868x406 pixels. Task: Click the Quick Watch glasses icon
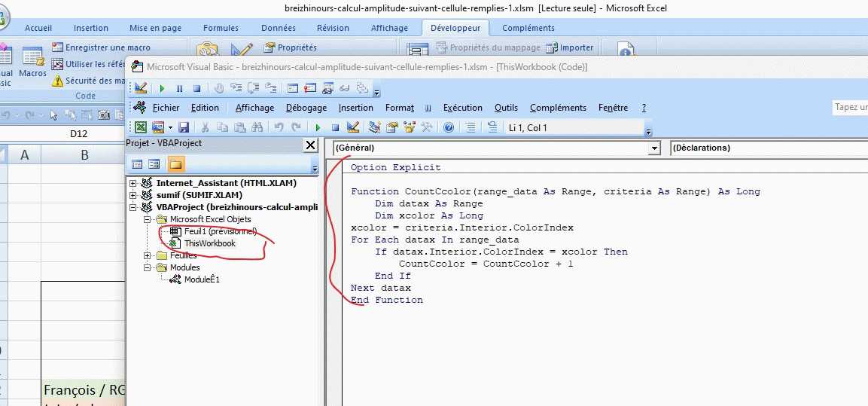click(344, 88)
